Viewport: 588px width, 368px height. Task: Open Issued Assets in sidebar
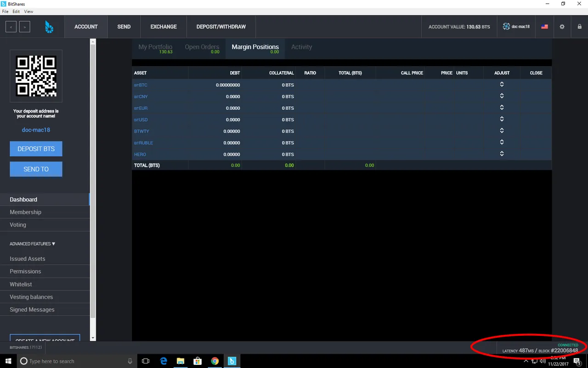point(45,259)
